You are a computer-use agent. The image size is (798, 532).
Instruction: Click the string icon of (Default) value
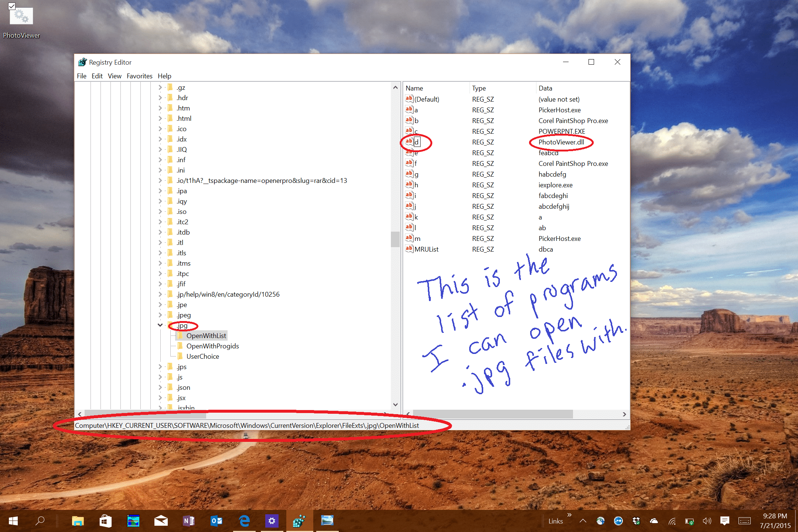(409, 99)
